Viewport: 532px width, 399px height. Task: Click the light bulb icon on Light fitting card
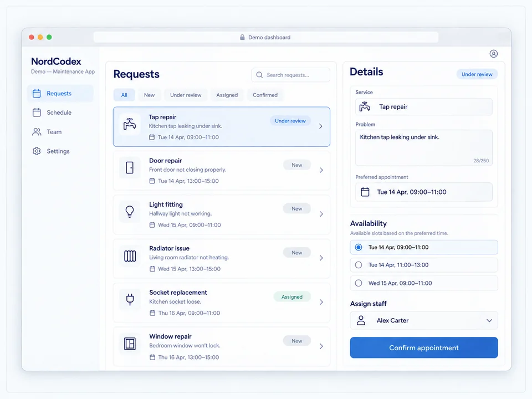[x=130, y=211]
